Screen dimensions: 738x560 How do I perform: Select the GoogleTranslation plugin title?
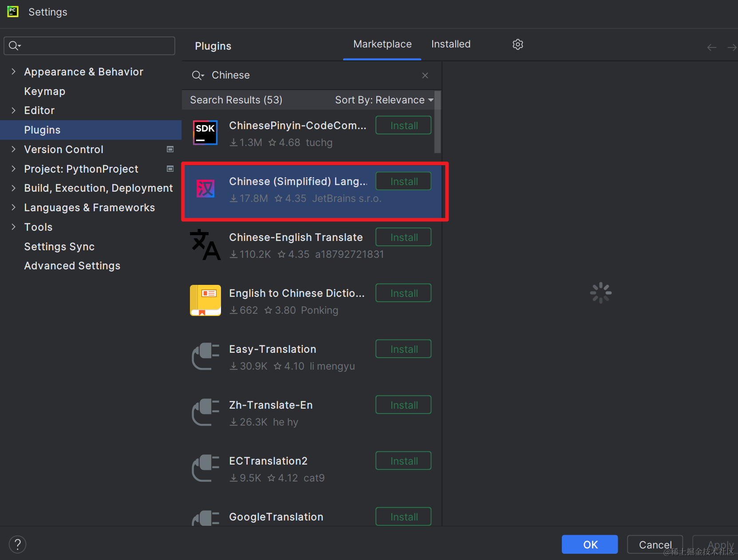[276, 517]
